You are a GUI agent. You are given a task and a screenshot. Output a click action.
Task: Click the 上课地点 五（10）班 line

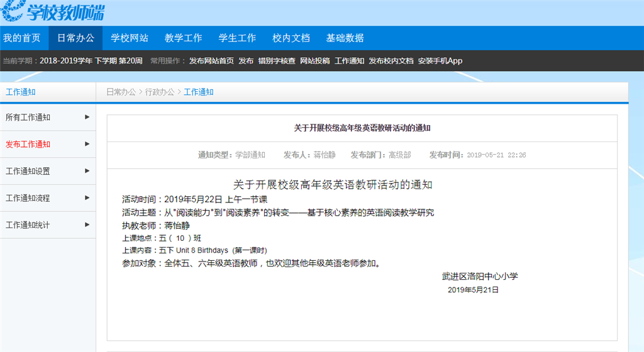click(x=162, y=238)
